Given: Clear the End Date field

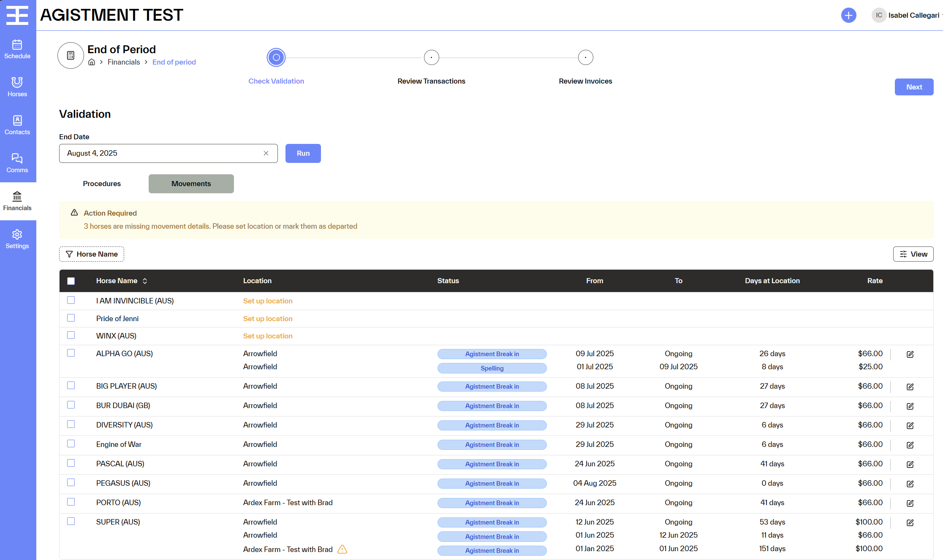Looking at the screenshot, I should (266, 153).
